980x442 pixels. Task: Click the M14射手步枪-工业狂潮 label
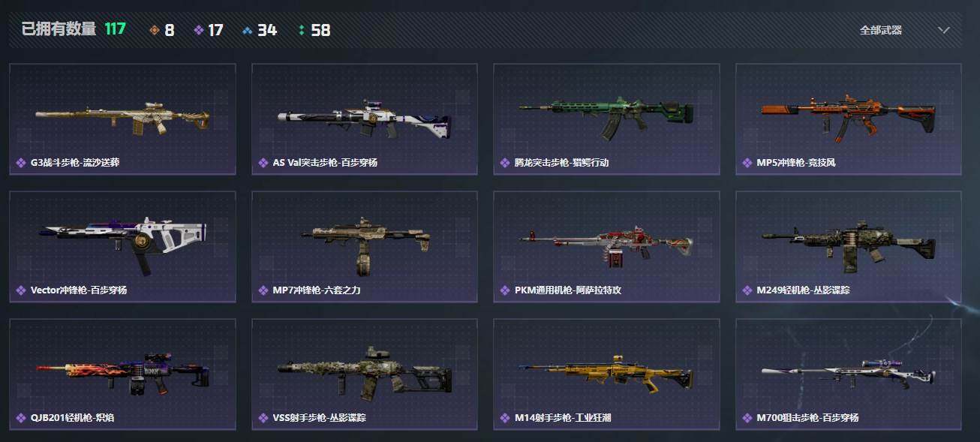(563, 418)
